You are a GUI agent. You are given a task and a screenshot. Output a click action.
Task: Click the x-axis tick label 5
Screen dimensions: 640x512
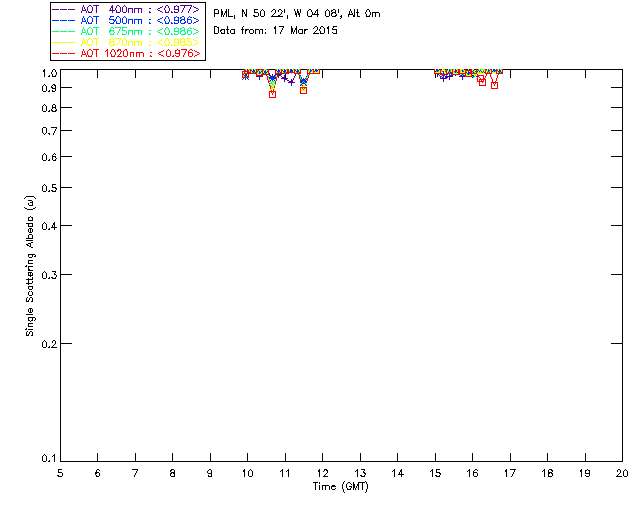[x=60, y=474]
